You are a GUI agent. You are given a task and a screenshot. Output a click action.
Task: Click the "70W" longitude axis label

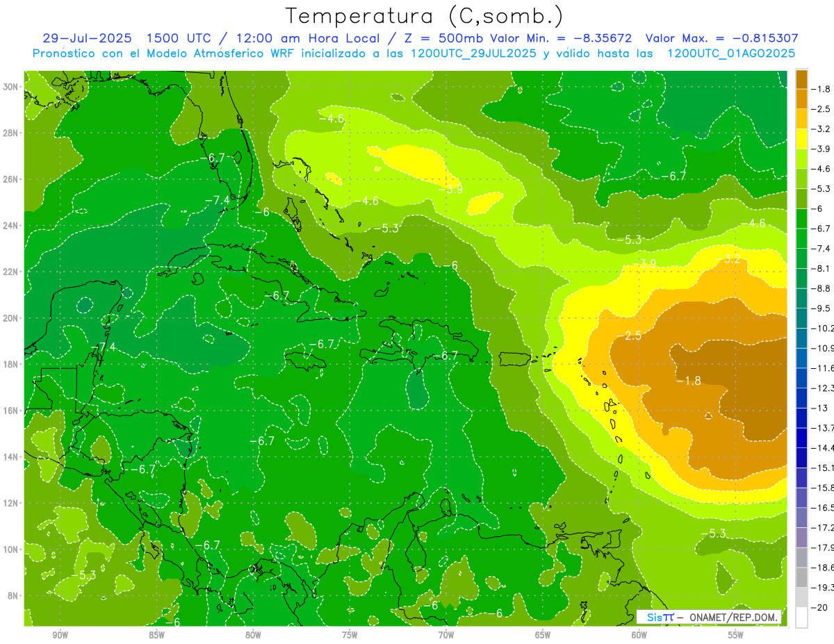(x=446, y=636)
